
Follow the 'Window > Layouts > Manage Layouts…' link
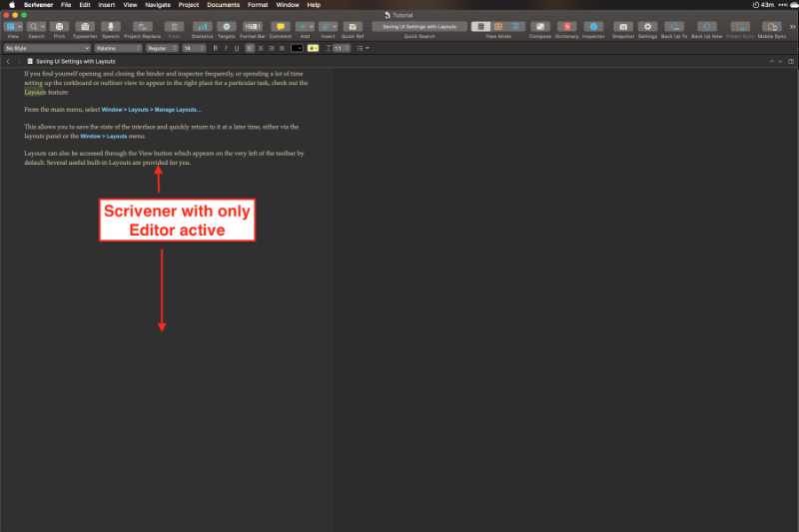pos(152,110)
